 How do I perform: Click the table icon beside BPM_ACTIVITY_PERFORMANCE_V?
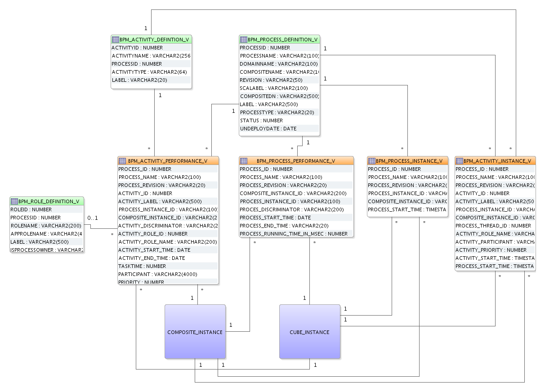click(x=122, y=160)
